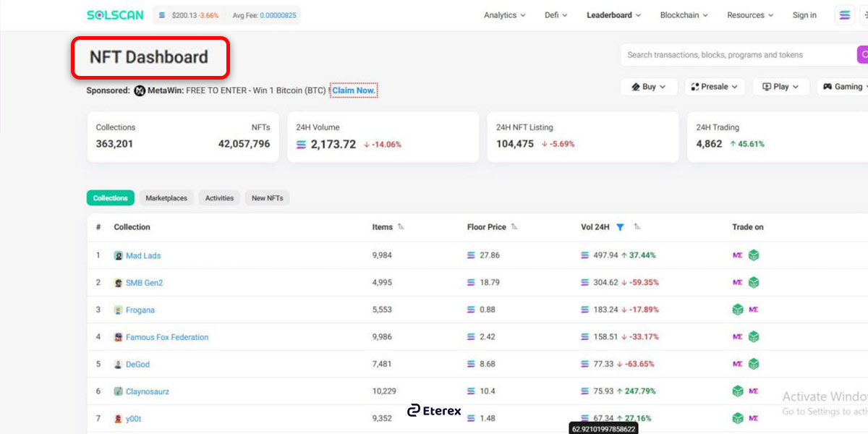Switch to the Activities tab
This screenshot has height=434, width=868.
[219, 198]
